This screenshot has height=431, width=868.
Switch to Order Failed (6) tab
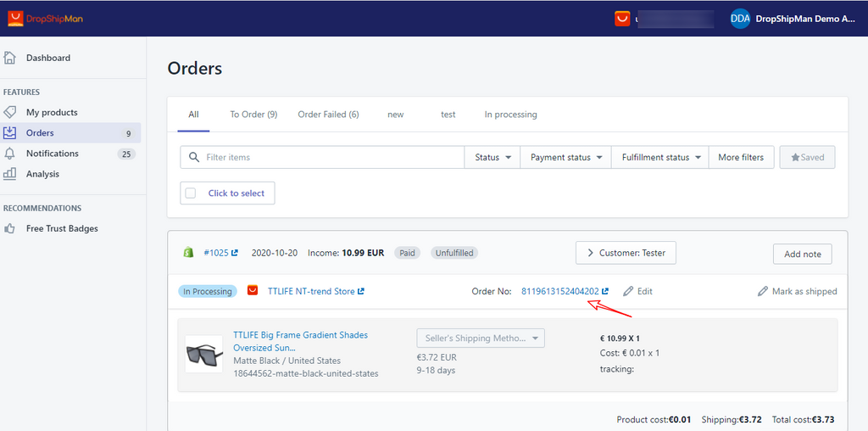click(x=328, y=115)
